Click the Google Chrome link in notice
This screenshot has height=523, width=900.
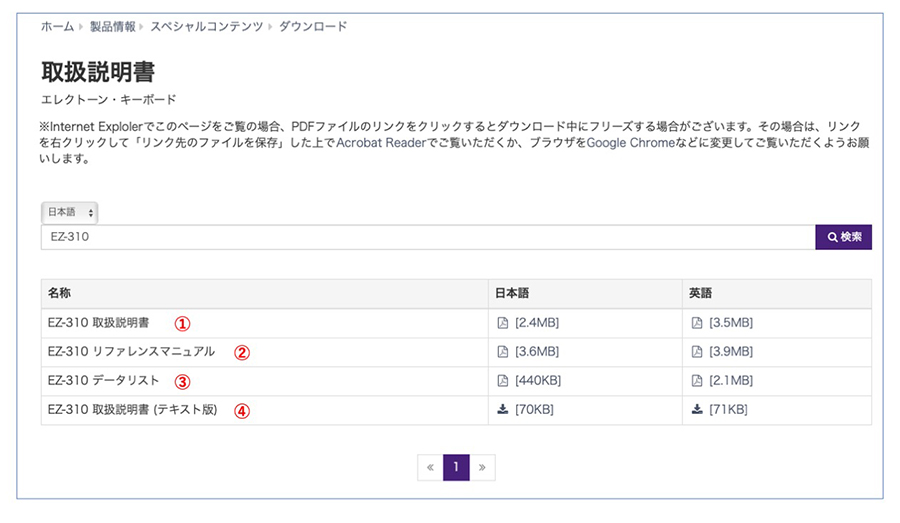tap(630, 142)
